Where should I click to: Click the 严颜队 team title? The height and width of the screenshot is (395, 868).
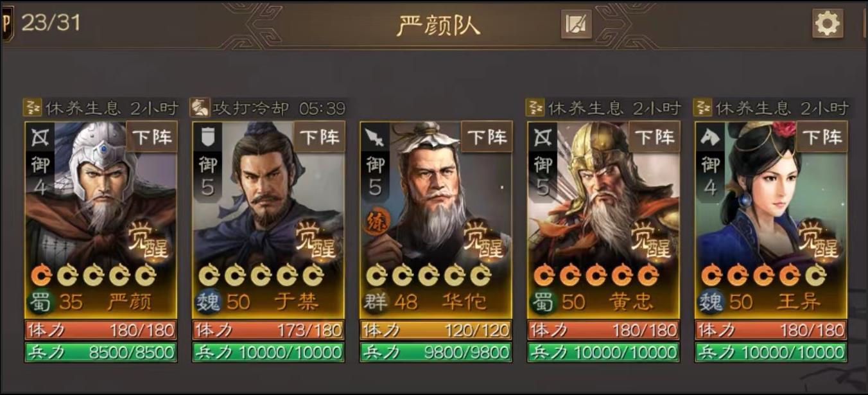(x=438, y=25)
